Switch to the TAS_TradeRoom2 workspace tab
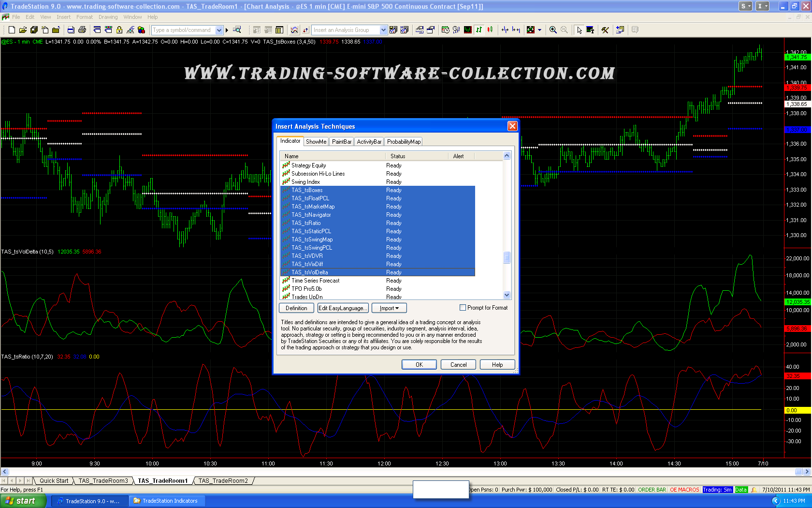Image resolution: width=812 pixels, height=508 pixels. (223, 481)
